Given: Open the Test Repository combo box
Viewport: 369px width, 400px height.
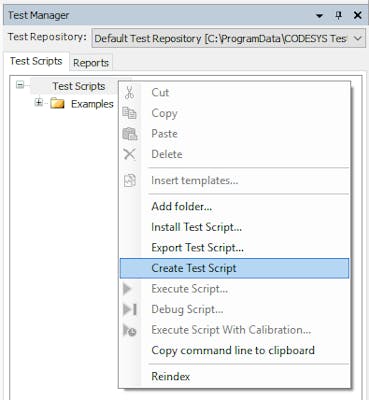Looking at the screenshot, I should pyautogui.click(x=227, y=38).
